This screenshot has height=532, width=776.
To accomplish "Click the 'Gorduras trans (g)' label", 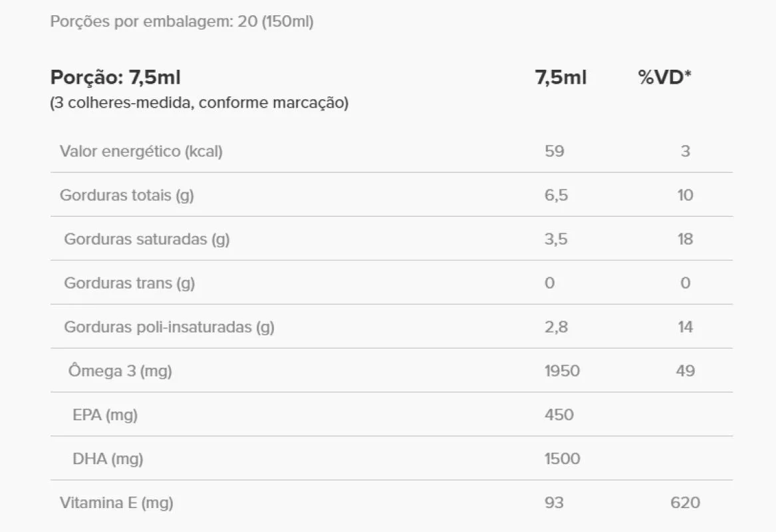I will [x=129, y=283].
